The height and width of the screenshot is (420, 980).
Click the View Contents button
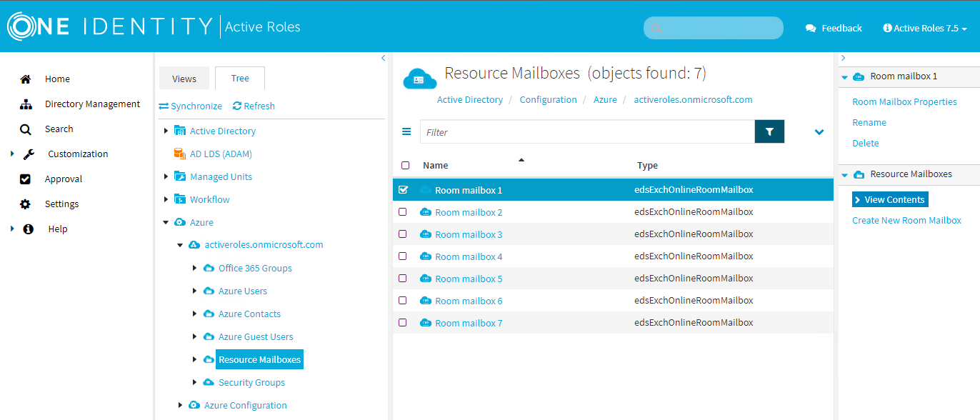pyautogui.click(x=890, y=199)
